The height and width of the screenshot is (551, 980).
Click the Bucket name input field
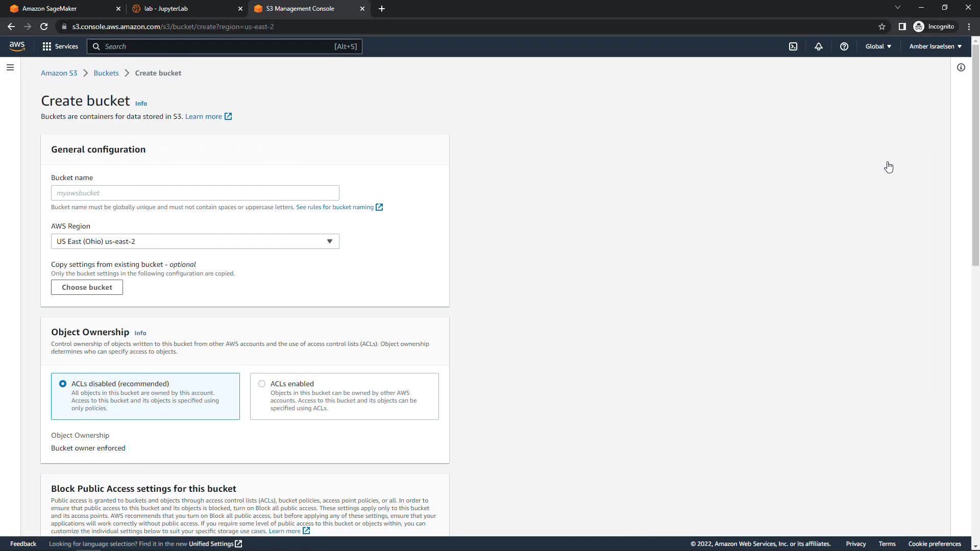coord(195,193)
